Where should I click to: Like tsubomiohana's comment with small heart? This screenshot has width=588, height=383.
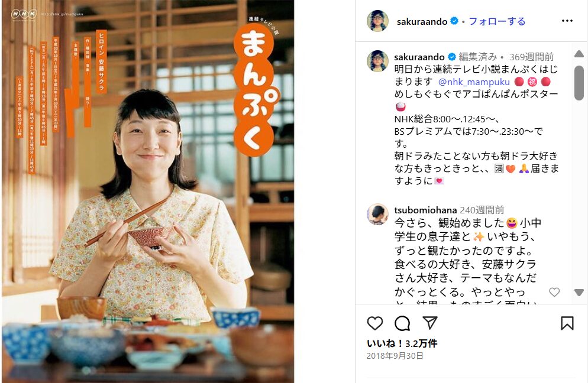pos(554,292)
